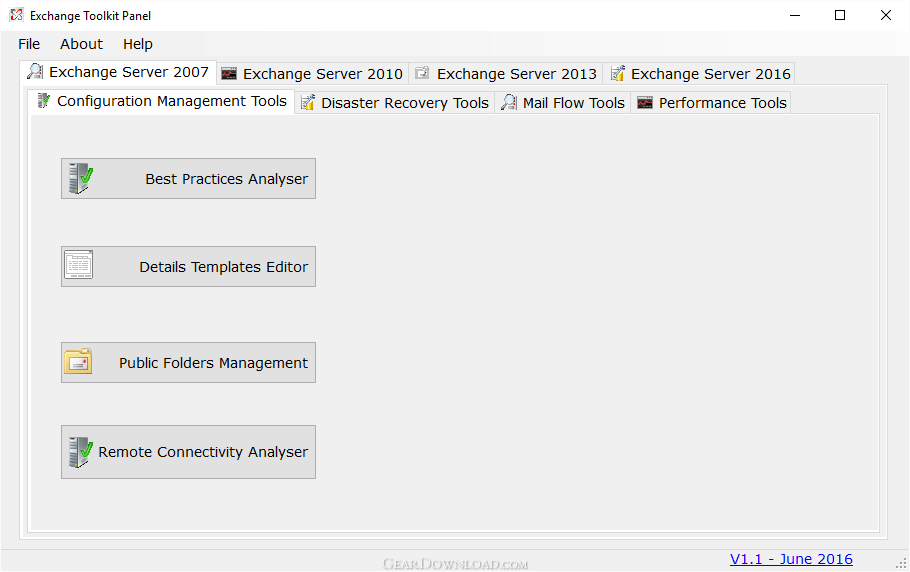
Task: Open the File menu
Action: click(29, 44)
